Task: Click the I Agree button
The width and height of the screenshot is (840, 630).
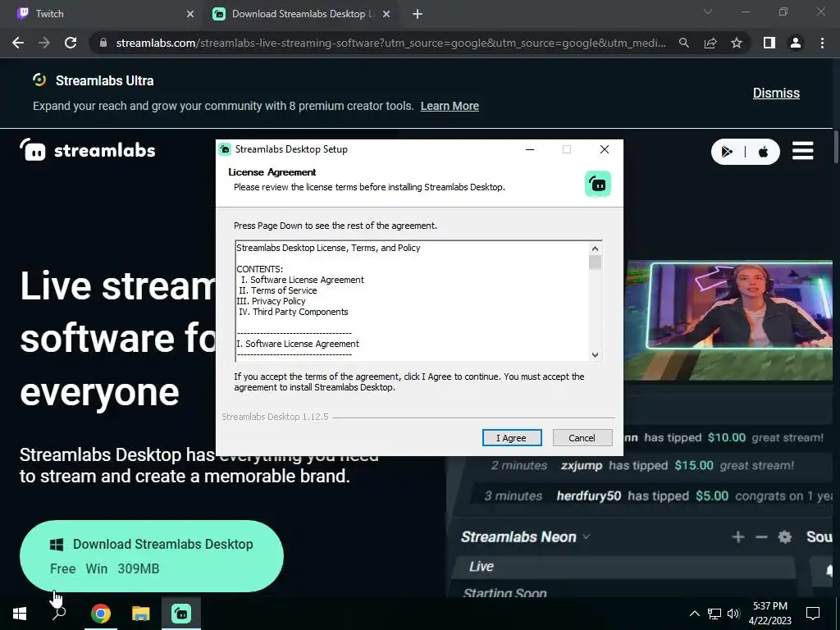Action: point(512,438)
